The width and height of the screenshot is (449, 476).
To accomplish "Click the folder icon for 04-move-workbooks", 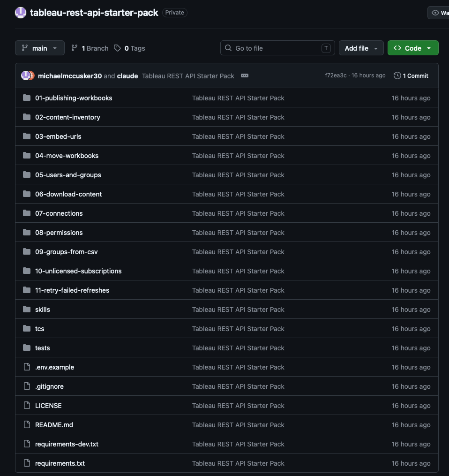I will coord(27,155).
